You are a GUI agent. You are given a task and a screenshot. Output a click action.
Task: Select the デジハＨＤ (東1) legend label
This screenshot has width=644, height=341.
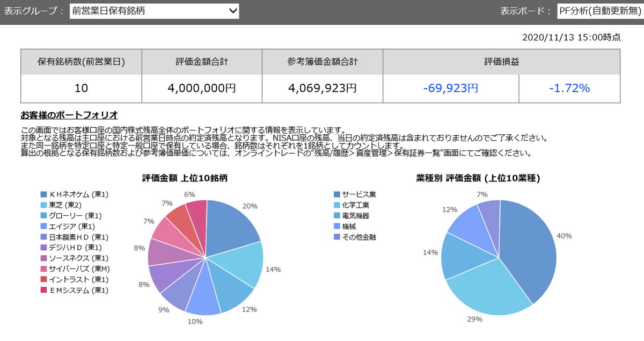76,248
